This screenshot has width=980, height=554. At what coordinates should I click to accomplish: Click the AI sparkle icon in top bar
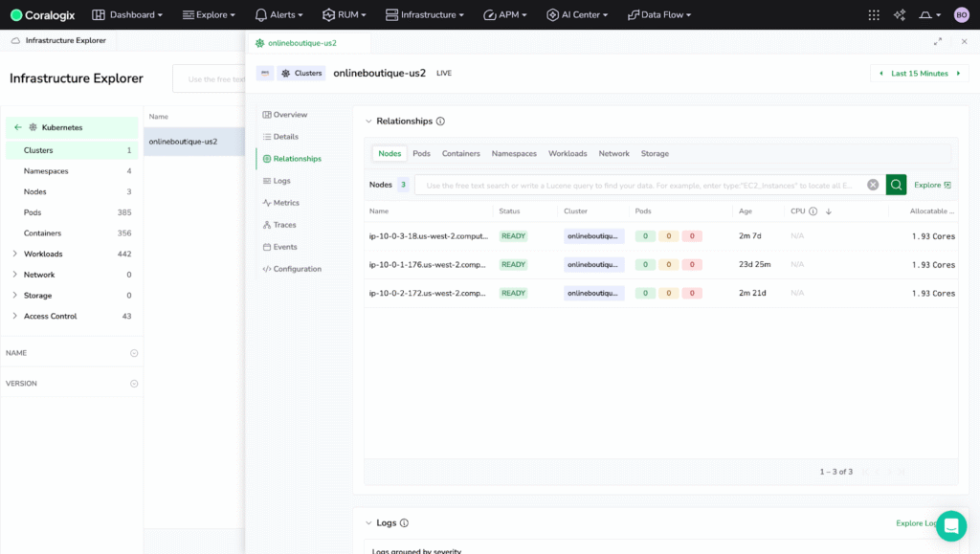coord(900,15)
